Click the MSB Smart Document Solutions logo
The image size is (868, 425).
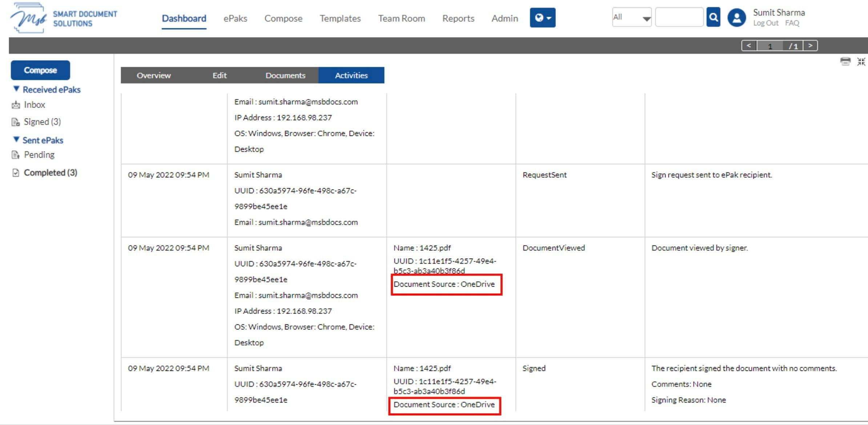64,18
